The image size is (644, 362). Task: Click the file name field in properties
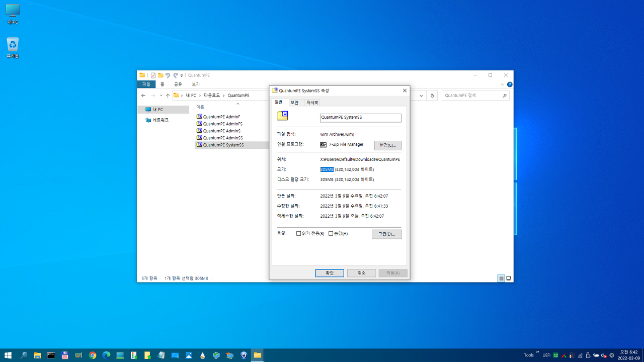tap(361, 118)
